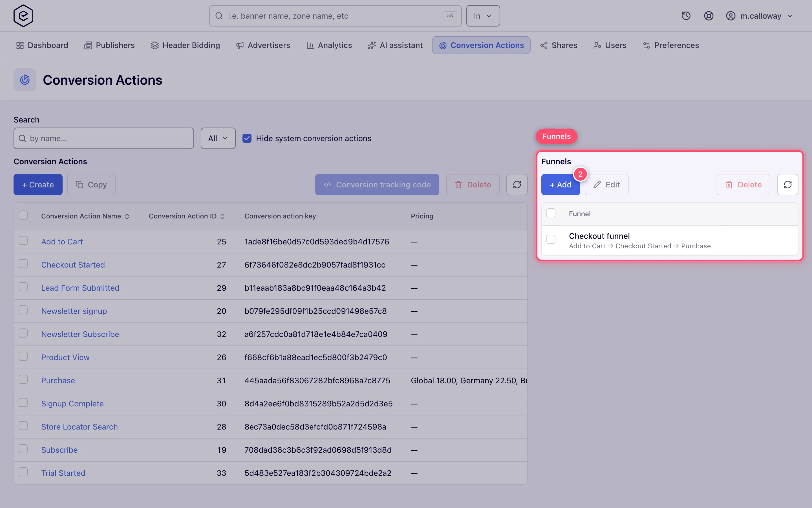
Task: Switch to Advertisers tab
Action: tap(263, 45)
